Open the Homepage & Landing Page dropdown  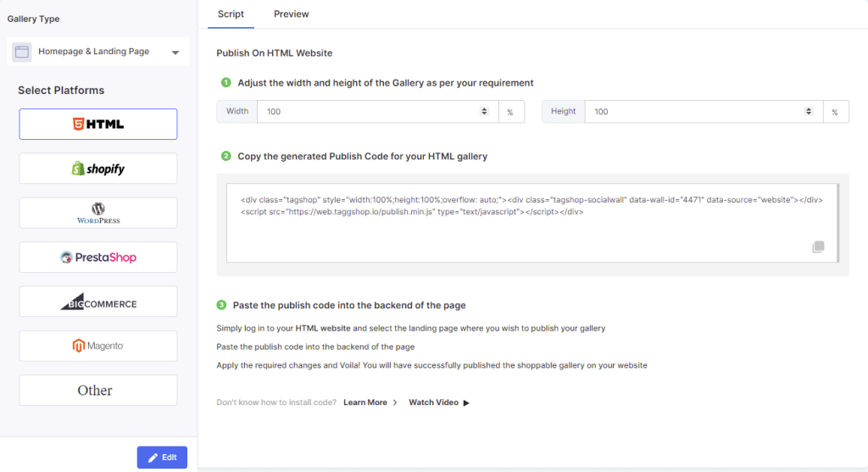(x=175, y=53)
